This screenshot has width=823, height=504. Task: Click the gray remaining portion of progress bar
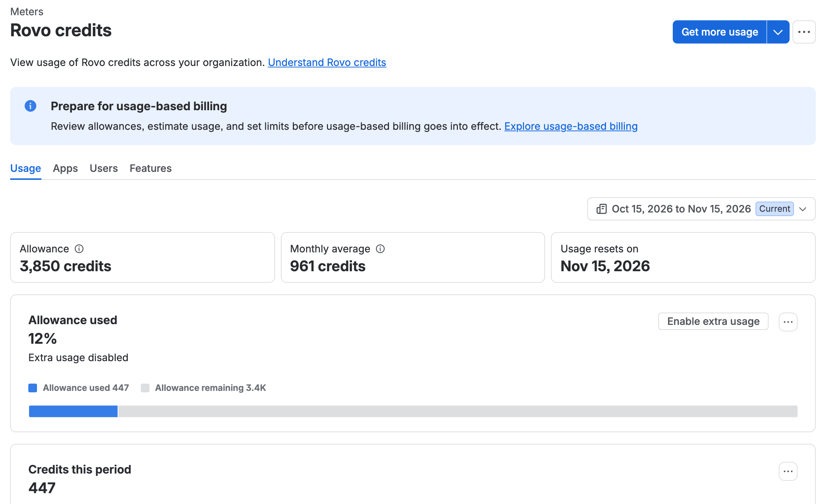pyautogui.click(x=458, y=411)
